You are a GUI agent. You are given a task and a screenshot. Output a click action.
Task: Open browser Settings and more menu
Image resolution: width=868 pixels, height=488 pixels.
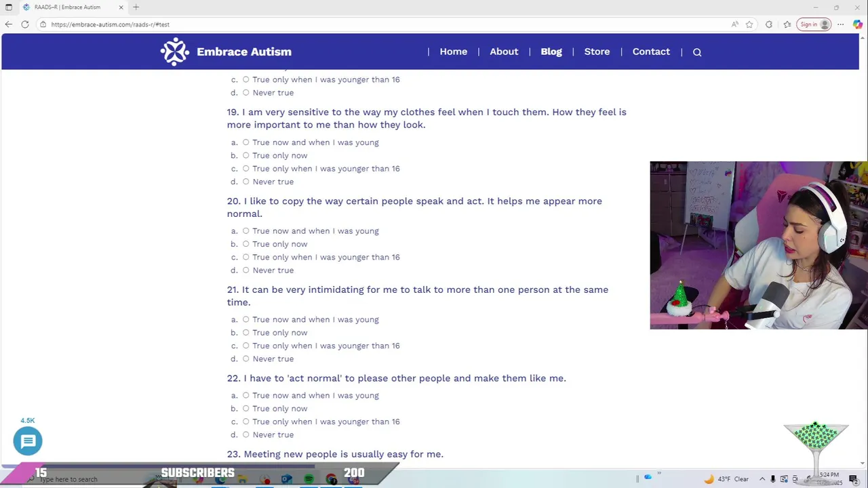point(841,24)
